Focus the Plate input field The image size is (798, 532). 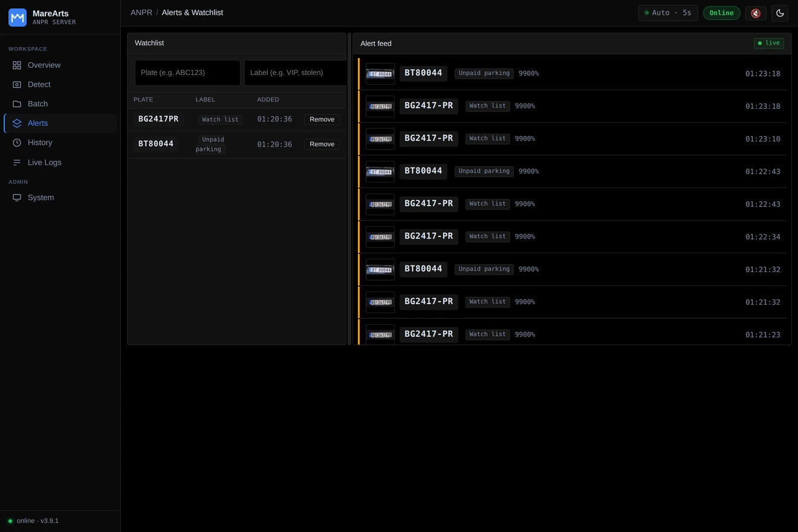[187, 73]
